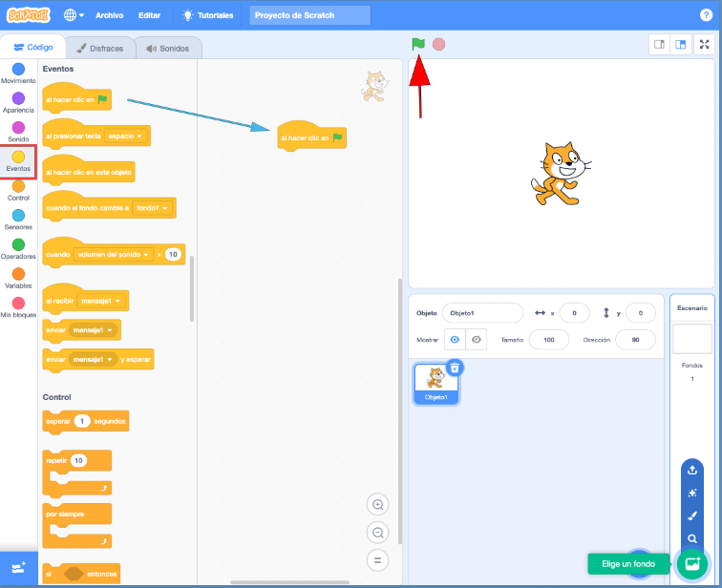722x588 pixels.
Task: Delete Objeto1 with the trash icon
Action: pyautogui.click(x=455, y=368)
